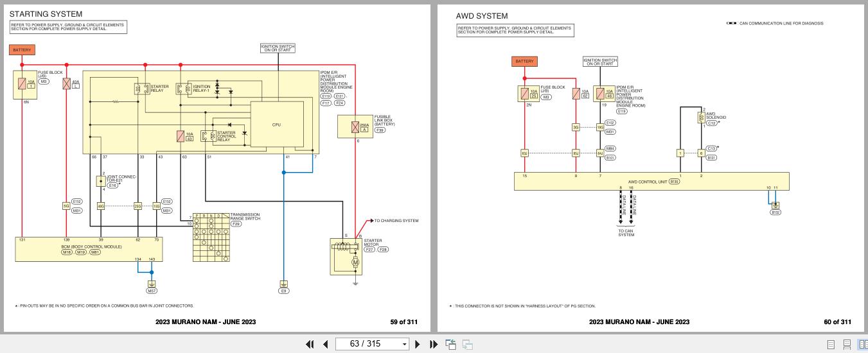
Task: Click the AWD CONTROL UNIT label
Action: tap(648, 182)
